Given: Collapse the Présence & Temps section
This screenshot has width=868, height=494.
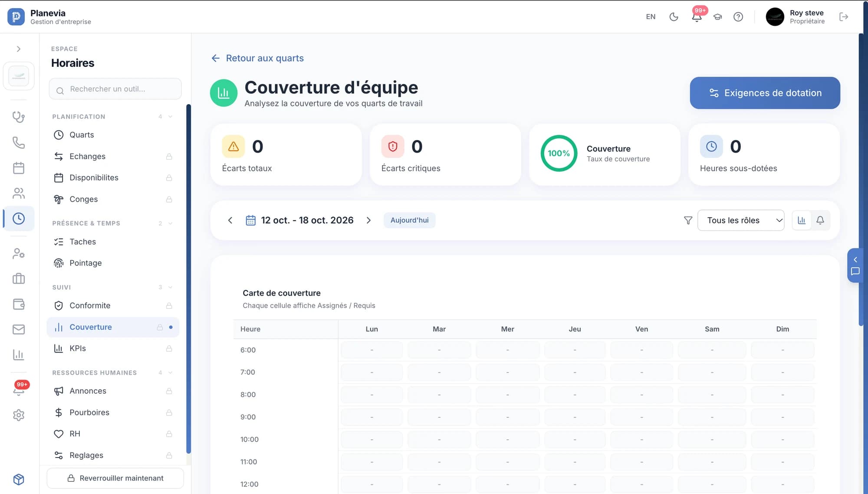Looking at the screenshot, I should 170,223.
